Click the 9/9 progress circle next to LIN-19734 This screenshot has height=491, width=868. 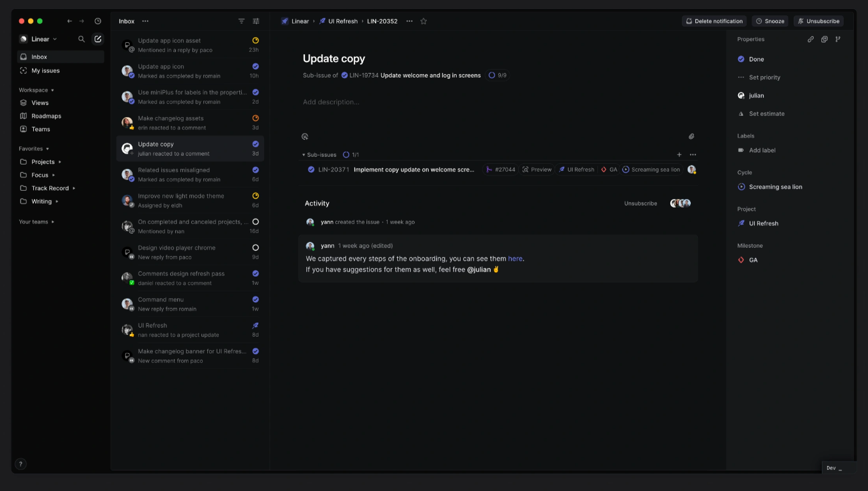click(493, 75)
